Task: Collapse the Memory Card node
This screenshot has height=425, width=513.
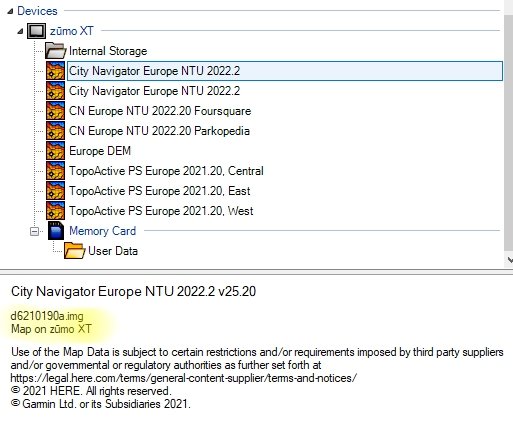Action: click(34, 231)
